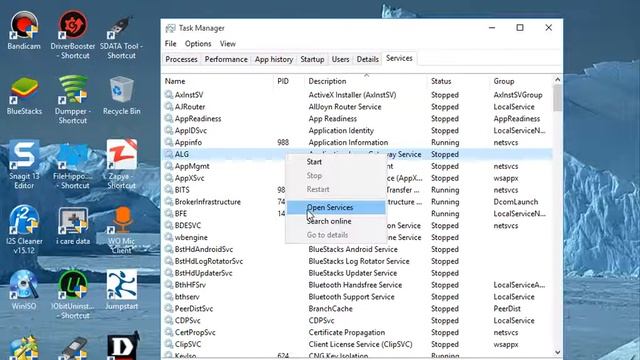Select the bthserv service icon
Viewport: 640px width, 360px height.
(x=169, y=297)
